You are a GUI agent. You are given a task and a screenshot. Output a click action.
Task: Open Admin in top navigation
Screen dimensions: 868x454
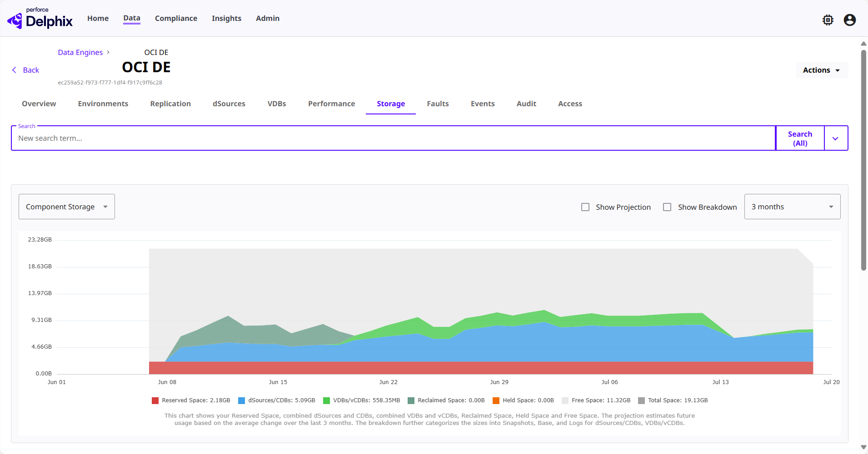point(268,18)
